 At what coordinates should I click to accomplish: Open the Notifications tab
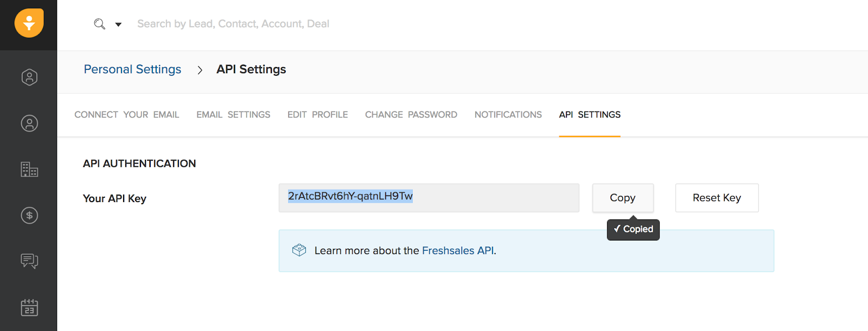(x=508, y=115)
